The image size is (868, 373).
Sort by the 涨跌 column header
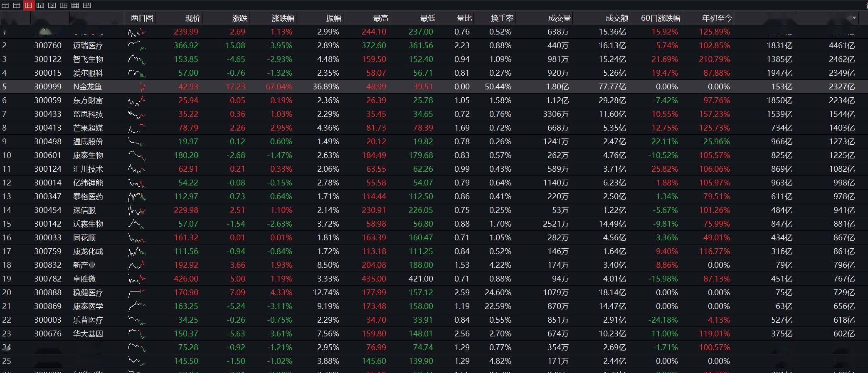coord(240,18)
